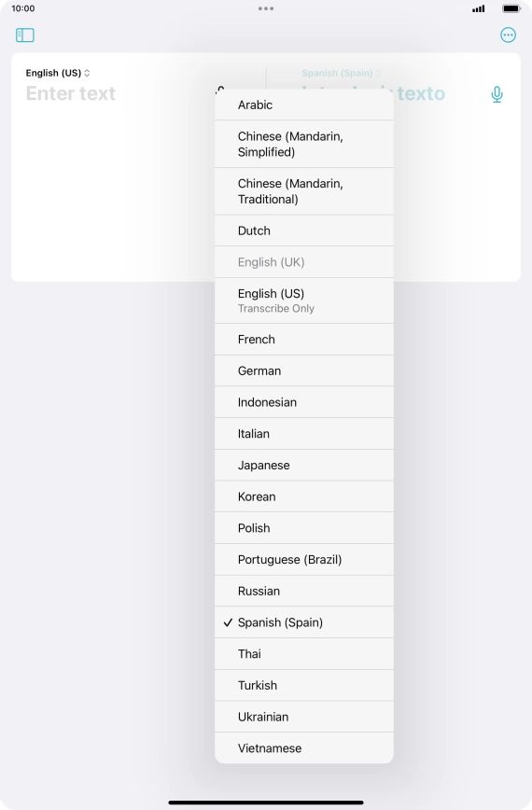This screenshot has width=532, height=810.
Task: Pick German from the list
Action: click(x=304, y=370)
